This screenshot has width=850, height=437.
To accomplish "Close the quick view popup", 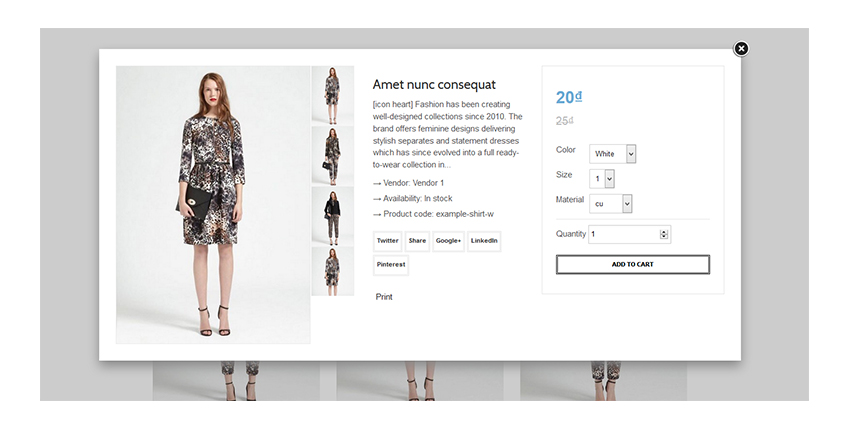I will pyautogui.click(x=740, y=49).
